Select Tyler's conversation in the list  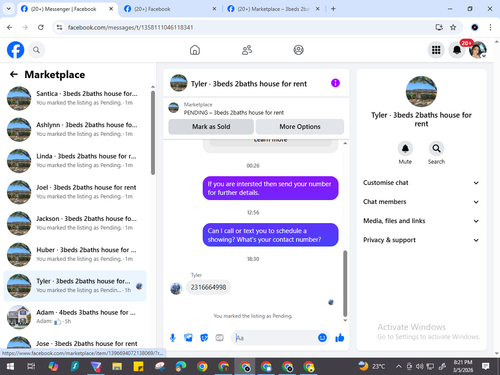coord(75,286)
